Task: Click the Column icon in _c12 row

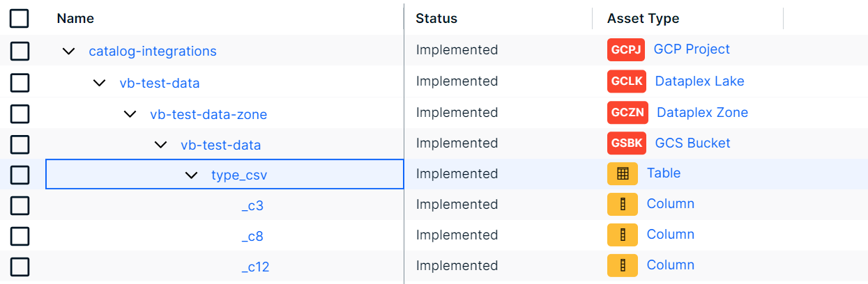Action: pos(623,266)
